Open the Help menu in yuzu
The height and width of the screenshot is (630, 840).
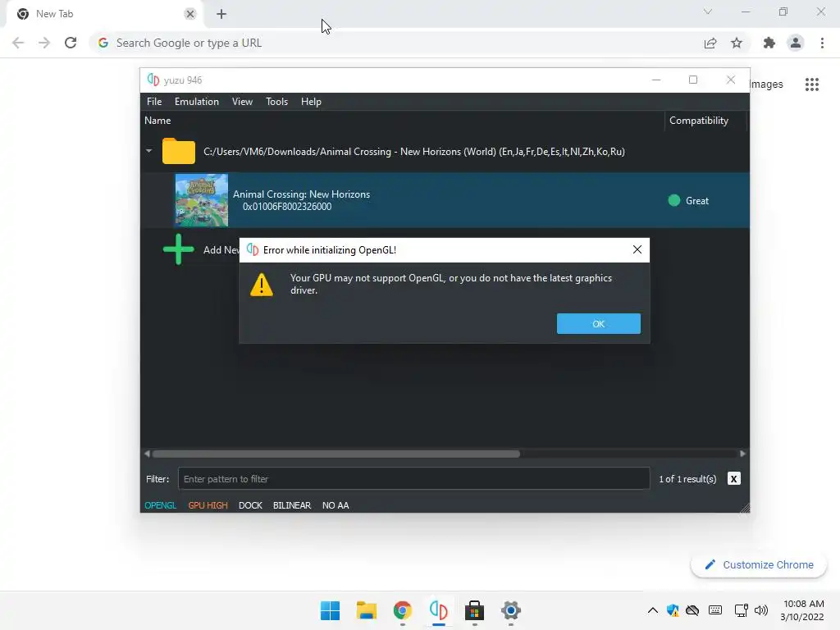[x=311, y=102]
